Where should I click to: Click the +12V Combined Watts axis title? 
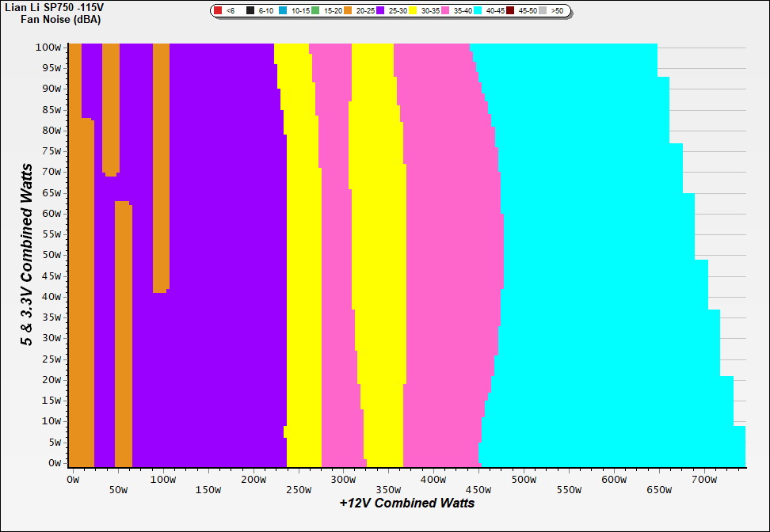click(407, 503)
